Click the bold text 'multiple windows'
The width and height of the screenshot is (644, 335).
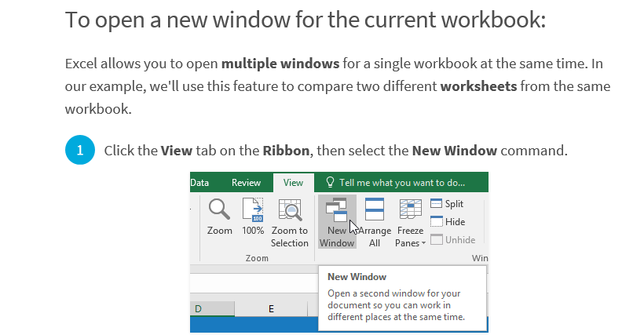tap(280, 64)
